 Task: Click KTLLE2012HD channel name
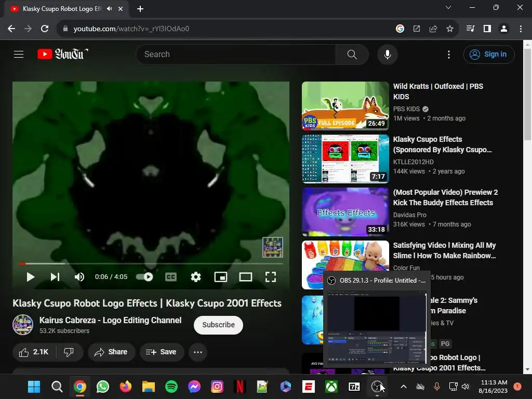coord(413,162)
